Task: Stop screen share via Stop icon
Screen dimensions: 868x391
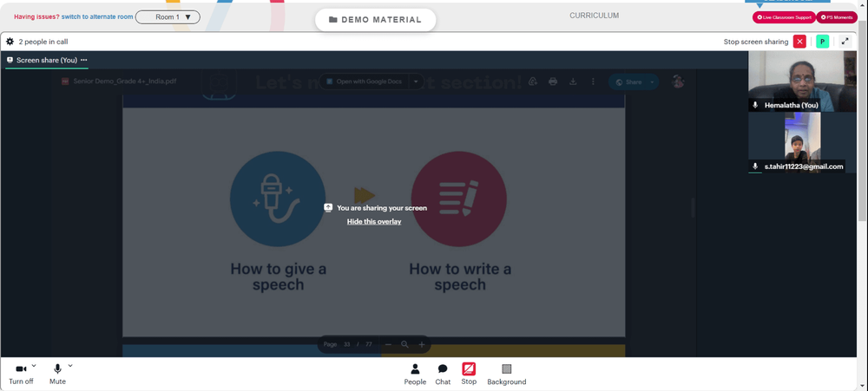Action: click(469, 375)
